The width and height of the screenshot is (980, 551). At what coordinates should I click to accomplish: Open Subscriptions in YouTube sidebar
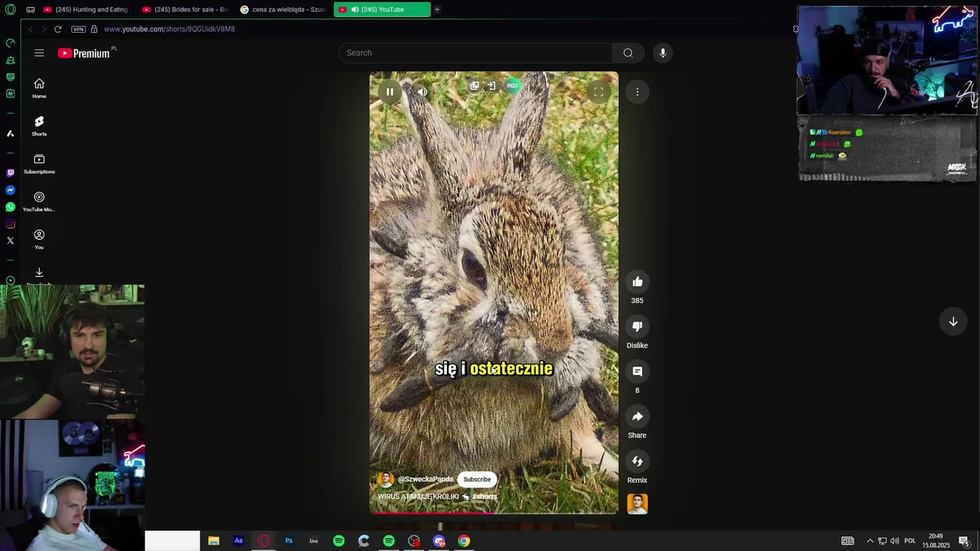pyautogui.click(x=39, y=164)
